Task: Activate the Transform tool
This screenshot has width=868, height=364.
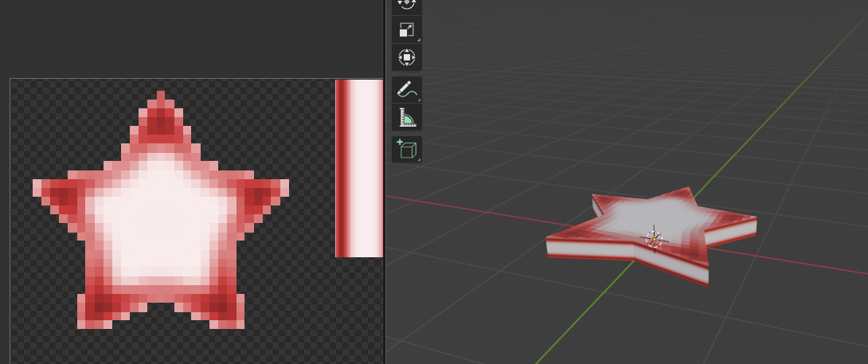Action: pyautogui.click(x=406, y=57)
